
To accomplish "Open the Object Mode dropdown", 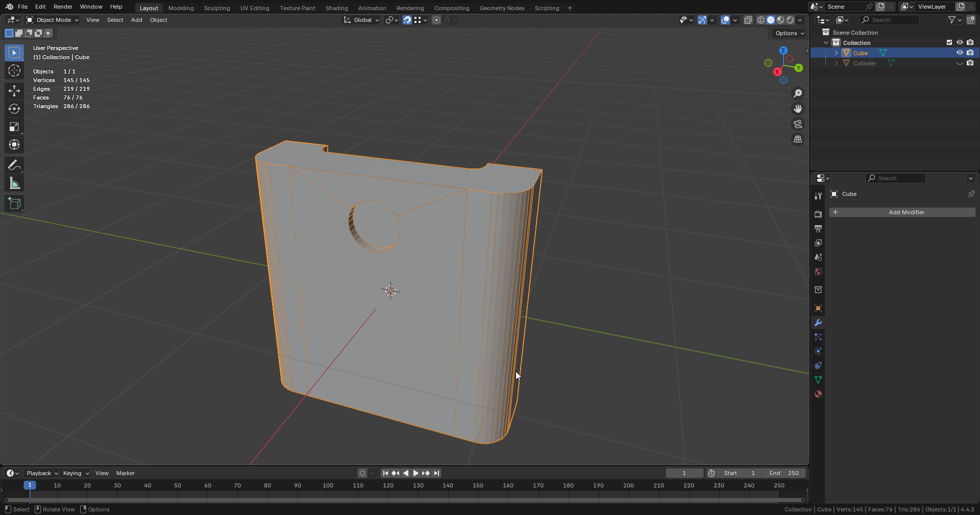I will 53,20.
